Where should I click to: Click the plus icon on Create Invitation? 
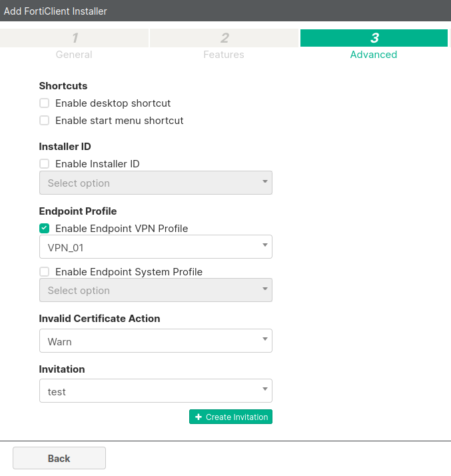click(199, 417)
